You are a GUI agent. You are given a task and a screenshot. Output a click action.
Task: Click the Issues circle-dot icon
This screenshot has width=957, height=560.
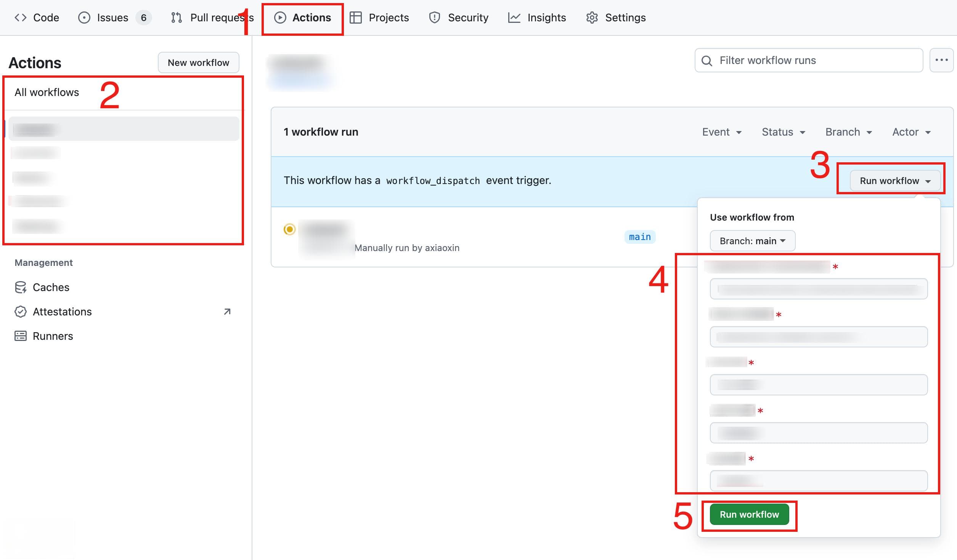pyautogui.click(x=84, y=18)
